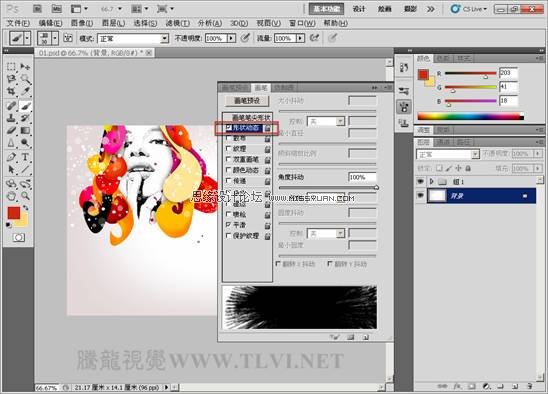The height and width of the screenshot is (394, 548).
Task: Enable the 纹理 checkbox
Action: pyautogui.click(x=229, y=149)
